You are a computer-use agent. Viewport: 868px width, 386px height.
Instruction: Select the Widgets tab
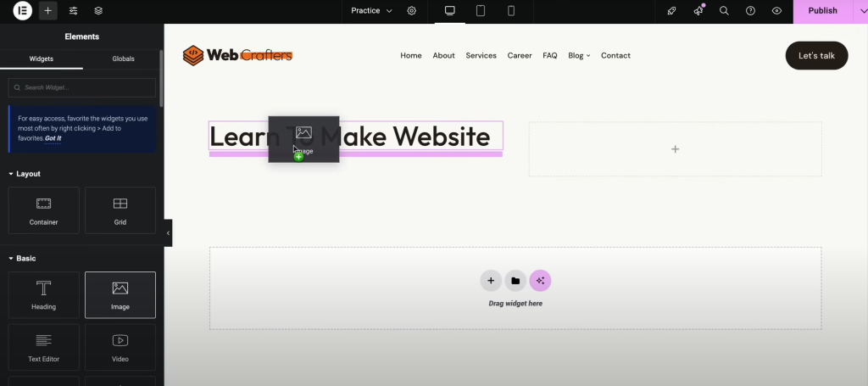pyautogui.click(x=42, y=59)
